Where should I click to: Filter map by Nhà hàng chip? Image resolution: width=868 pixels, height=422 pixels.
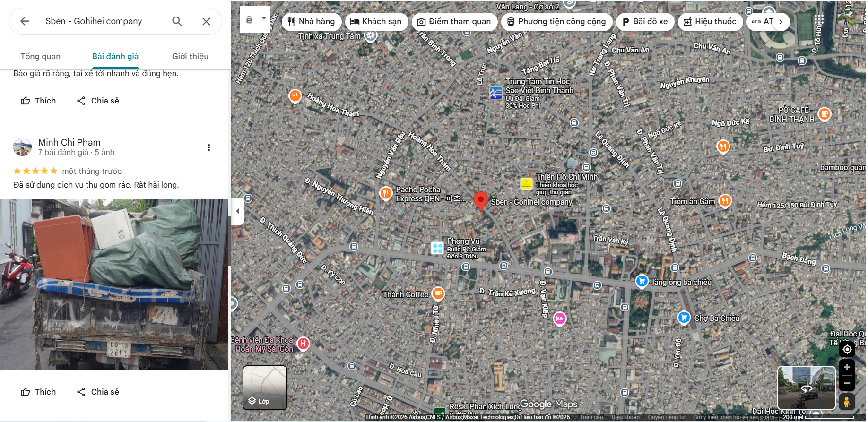(312, 22)
